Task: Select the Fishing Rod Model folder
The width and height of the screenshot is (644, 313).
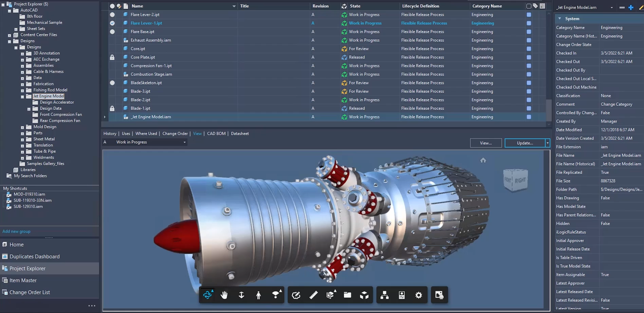Action: 50,90
